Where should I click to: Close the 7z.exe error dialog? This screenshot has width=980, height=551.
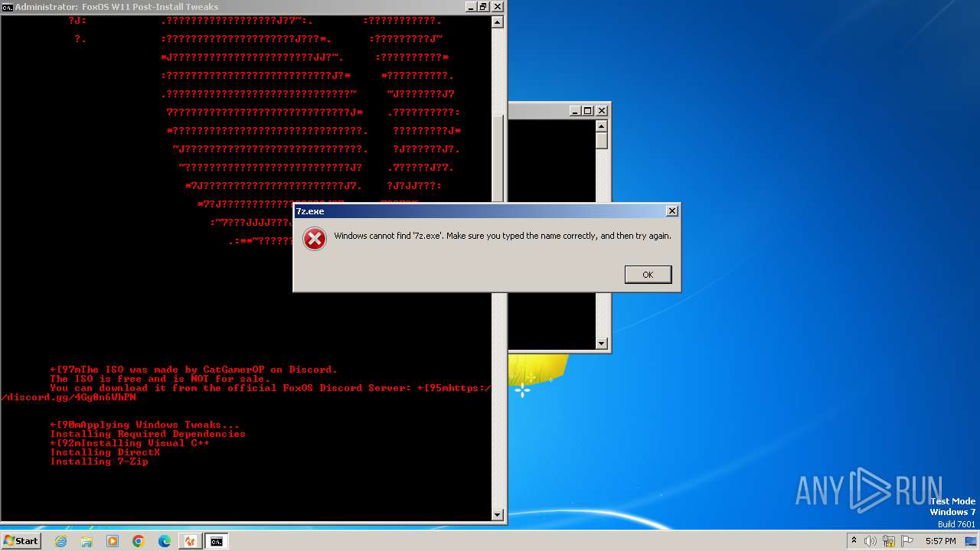pos(671,211)
